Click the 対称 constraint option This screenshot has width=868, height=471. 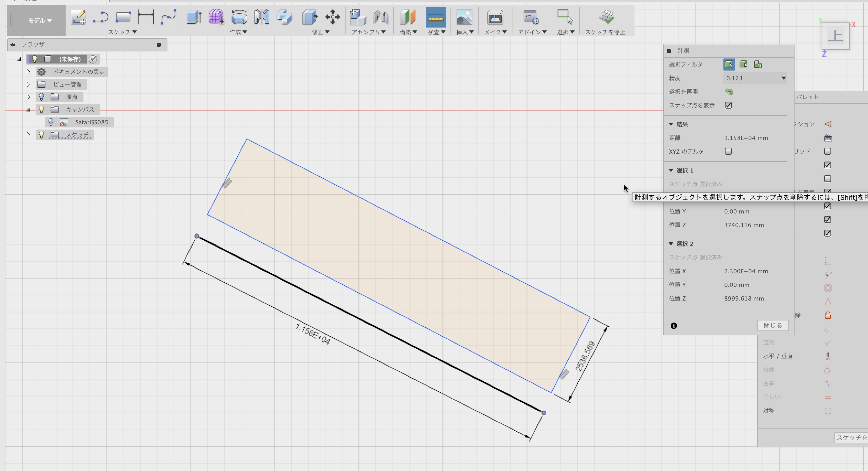(769, 411)
